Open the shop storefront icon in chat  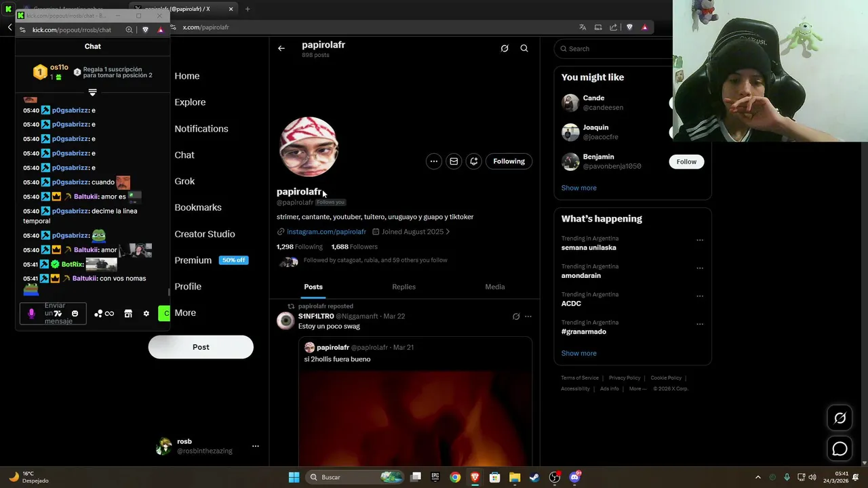128,313
